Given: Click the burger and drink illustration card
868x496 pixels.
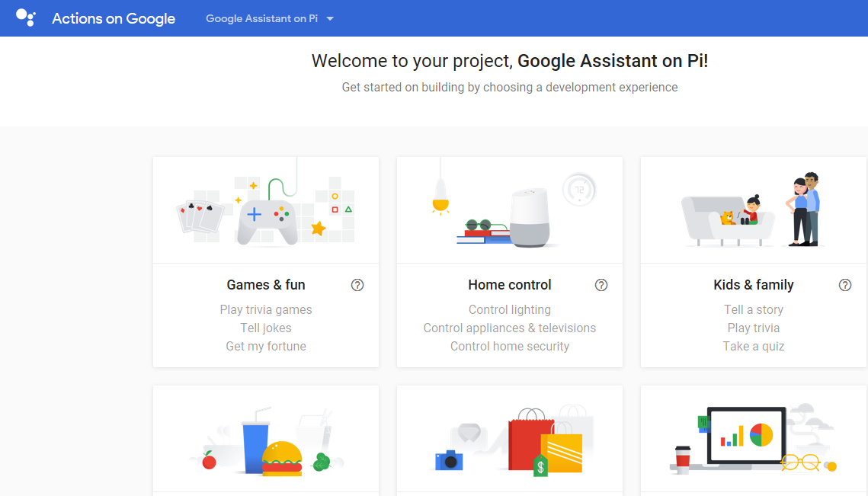Looking at the screenshot, I should 266,440.
